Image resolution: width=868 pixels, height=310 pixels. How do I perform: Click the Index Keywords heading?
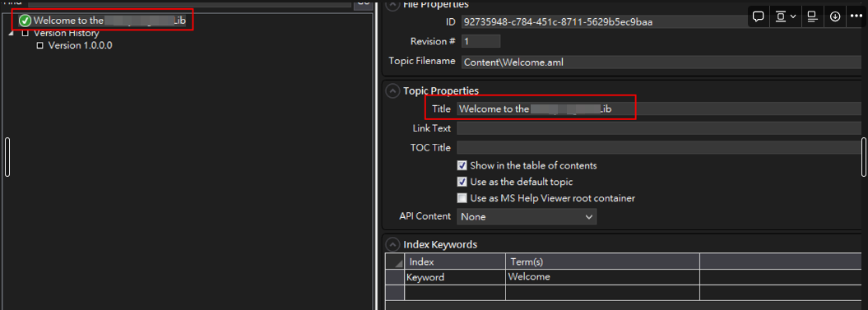coord(440,245)
